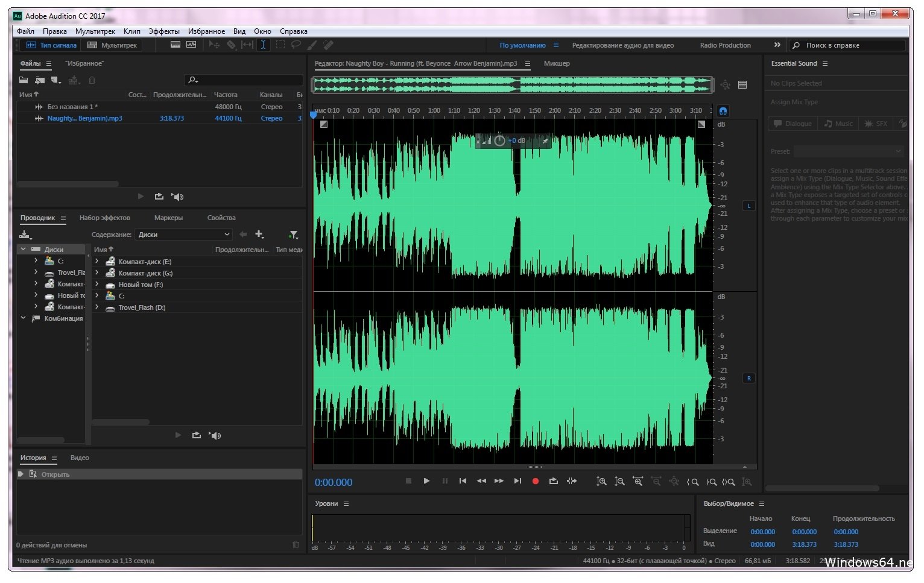
Task: Click the Music mix type button
Action: tap(838, 124)
